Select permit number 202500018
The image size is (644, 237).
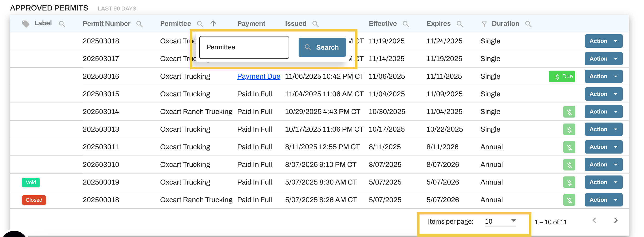[101, 200]
